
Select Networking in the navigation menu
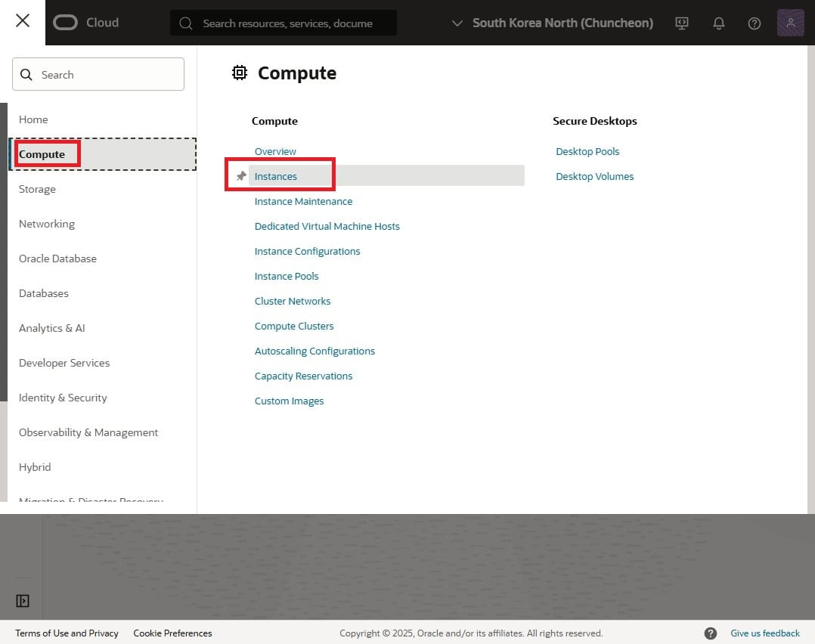[47, 224]
